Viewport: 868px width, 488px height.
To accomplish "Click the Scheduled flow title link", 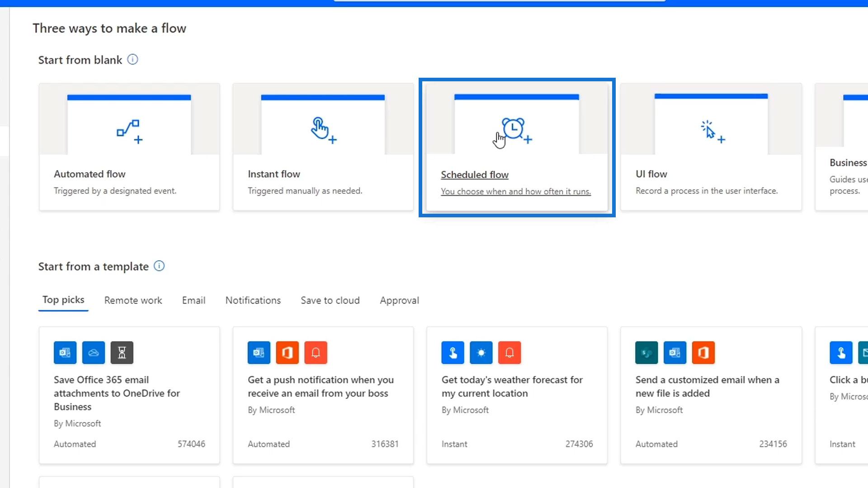I will click(x=474, y=175).
